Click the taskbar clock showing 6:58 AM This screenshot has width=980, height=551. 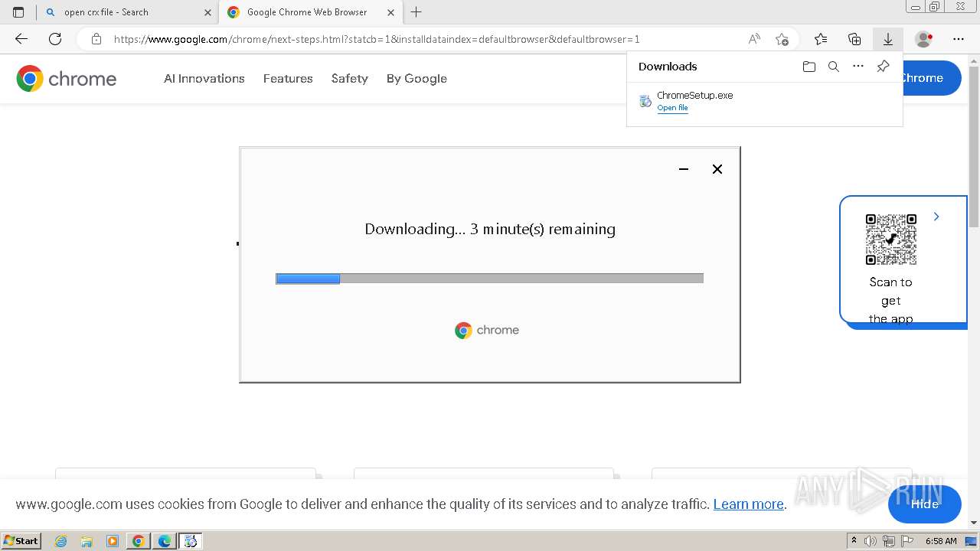pos(941,541)
